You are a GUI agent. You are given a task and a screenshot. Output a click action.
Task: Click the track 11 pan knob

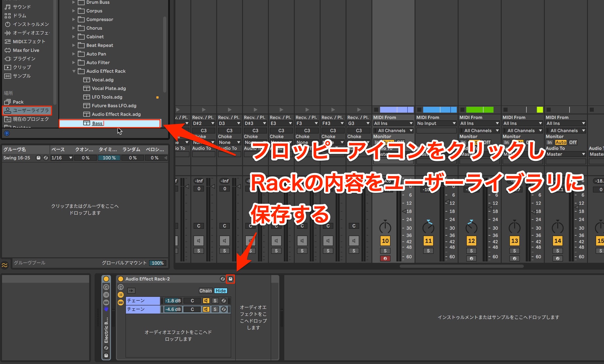point(428,227)
